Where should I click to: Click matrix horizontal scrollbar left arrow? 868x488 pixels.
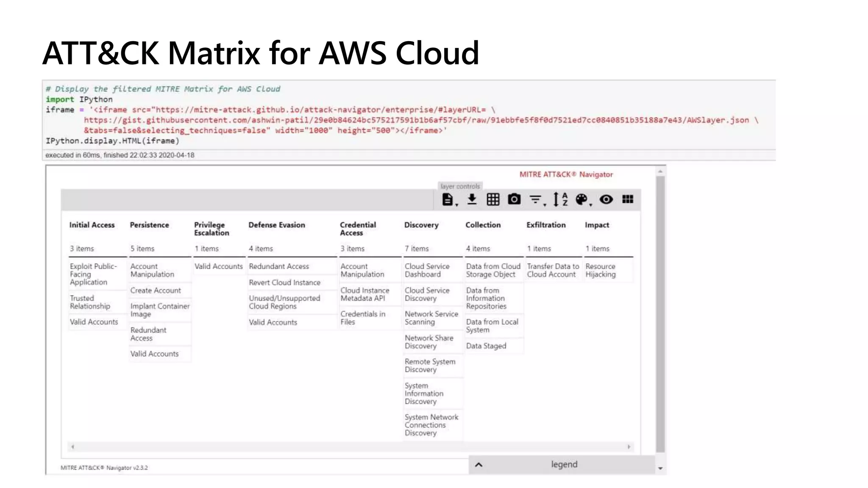[72, 446]
